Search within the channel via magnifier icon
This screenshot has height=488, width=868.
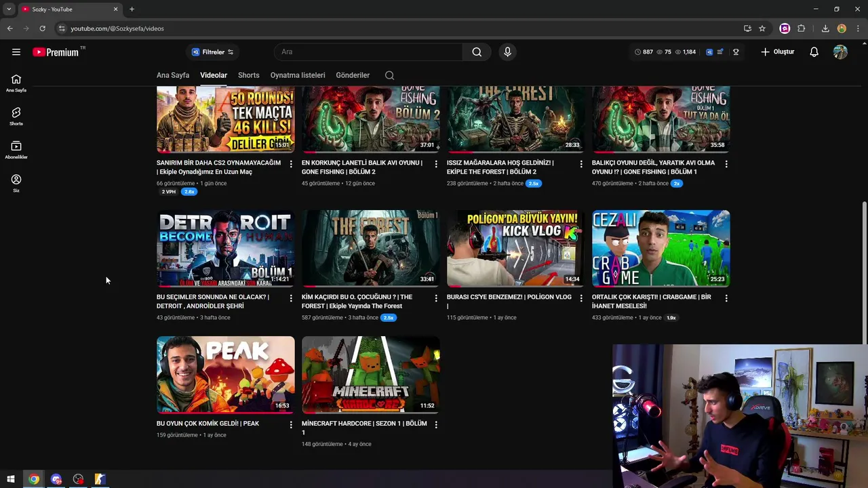pos(389,75)
